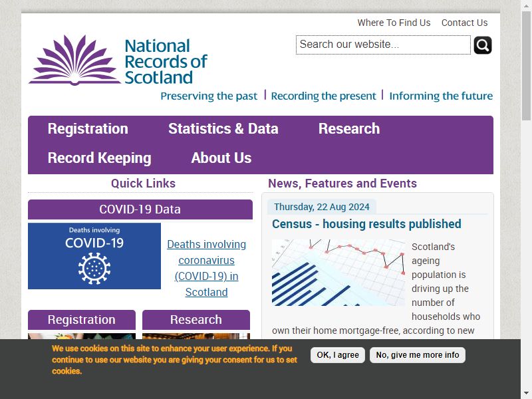The width and height of the screenshot is (532, 399).
Task: Open the Contact Us link
Action: (464, 23)
